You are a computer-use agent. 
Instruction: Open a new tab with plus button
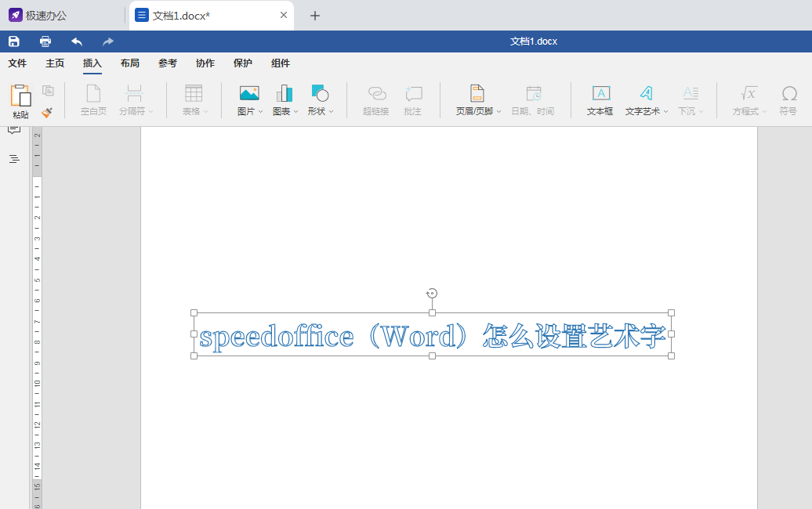pyautogui.click(x=315, y=16)
